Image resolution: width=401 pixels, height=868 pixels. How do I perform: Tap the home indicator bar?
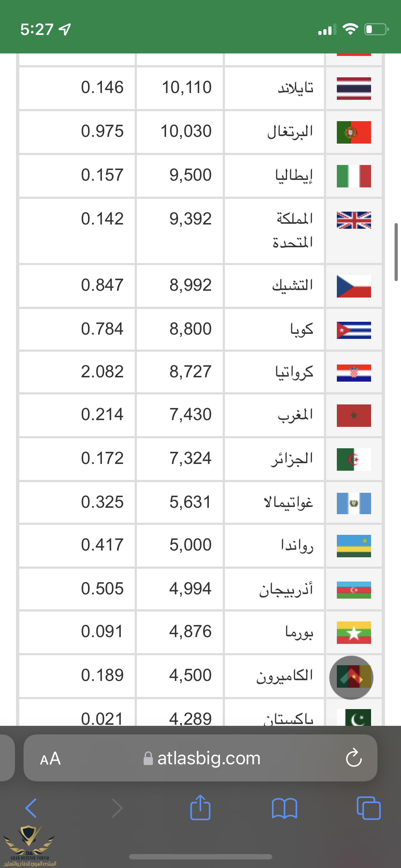click(201, 857)
